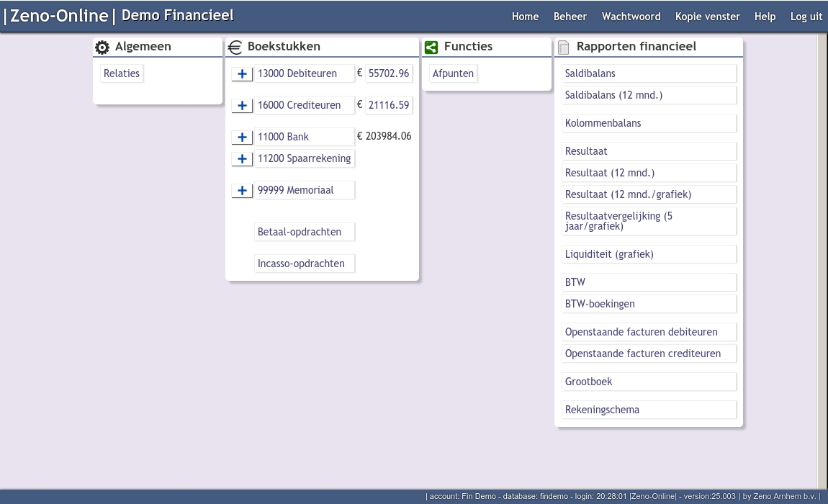Image resolution: width=828 pixels, height=504 pixels.
Task: Click the plus icon beside 11200 Spaarrekening
Action: coord(242,158)
